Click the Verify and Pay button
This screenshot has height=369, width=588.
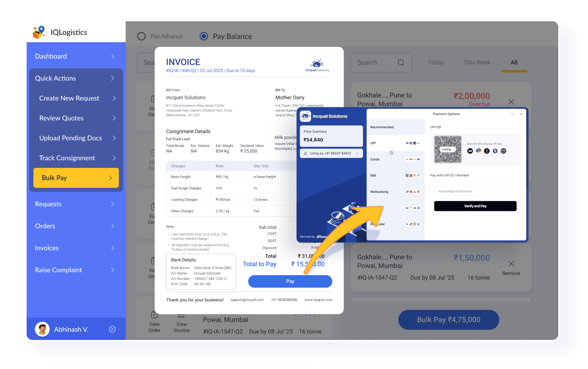[475, 206]
